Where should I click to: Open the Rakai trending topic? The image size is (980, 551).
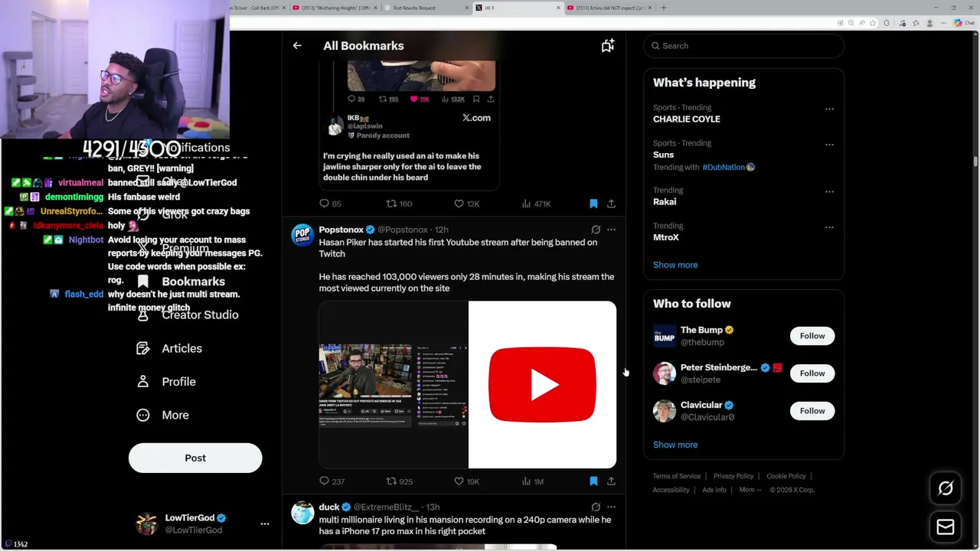[665, 201]
